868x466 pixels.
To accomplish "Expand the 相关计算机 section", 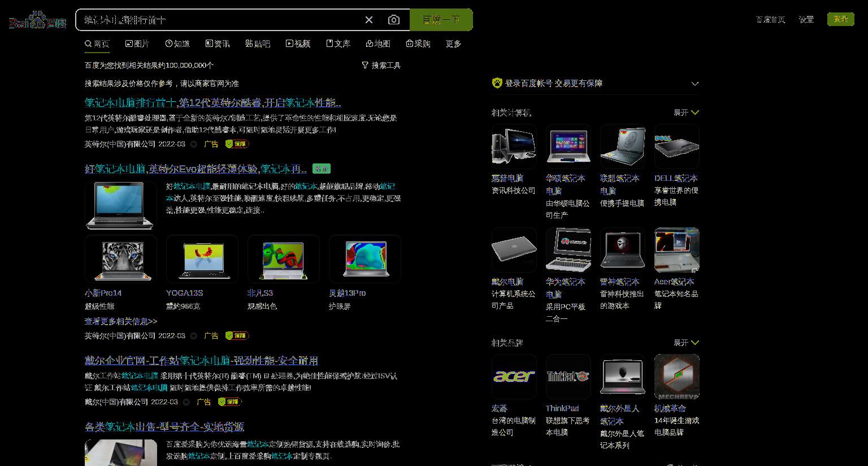I will click(x=686, y=113).
